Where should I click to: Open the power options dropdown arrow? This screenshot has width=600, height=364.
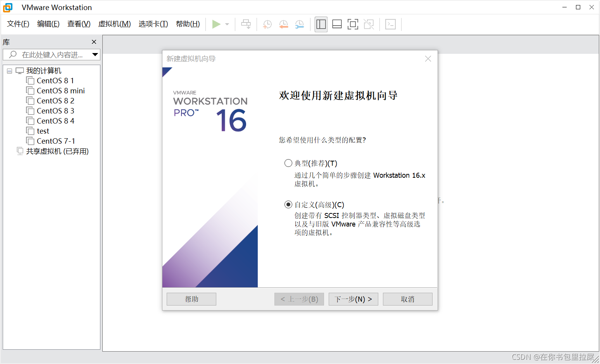[x=227, y=24]
